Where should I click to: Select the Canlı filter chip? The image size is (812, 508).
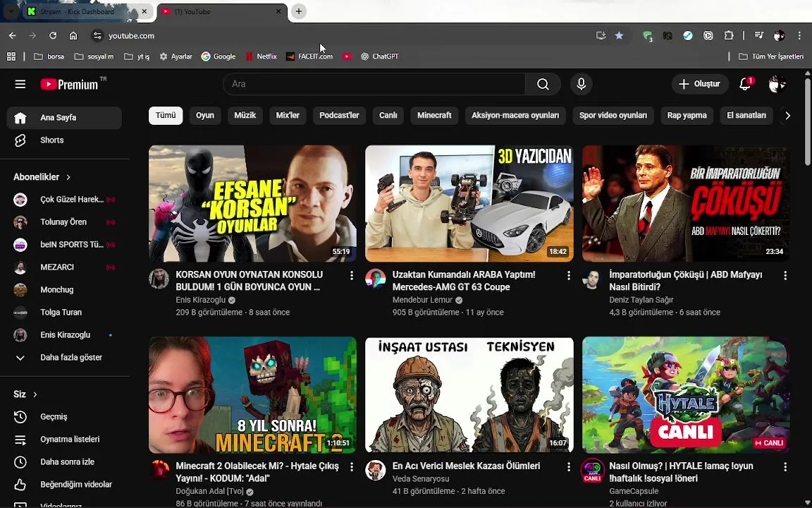click(388, 116)
